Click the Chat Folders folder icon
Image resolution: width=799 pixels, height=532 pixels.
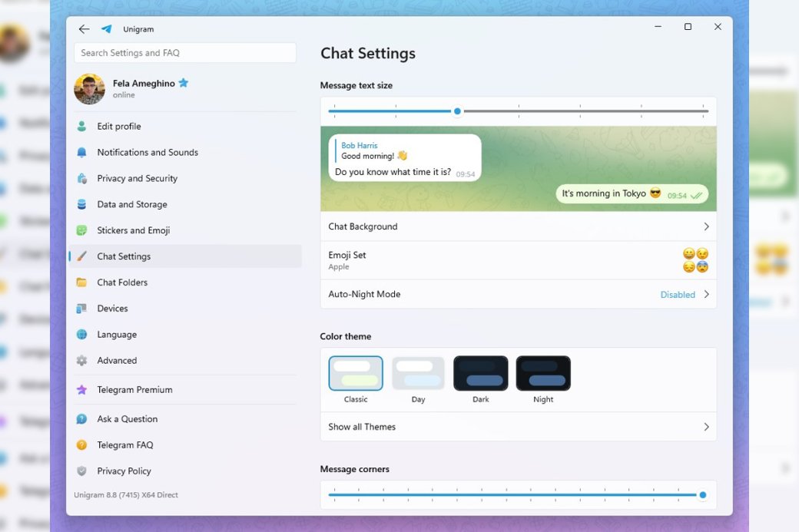click(81, 282)
